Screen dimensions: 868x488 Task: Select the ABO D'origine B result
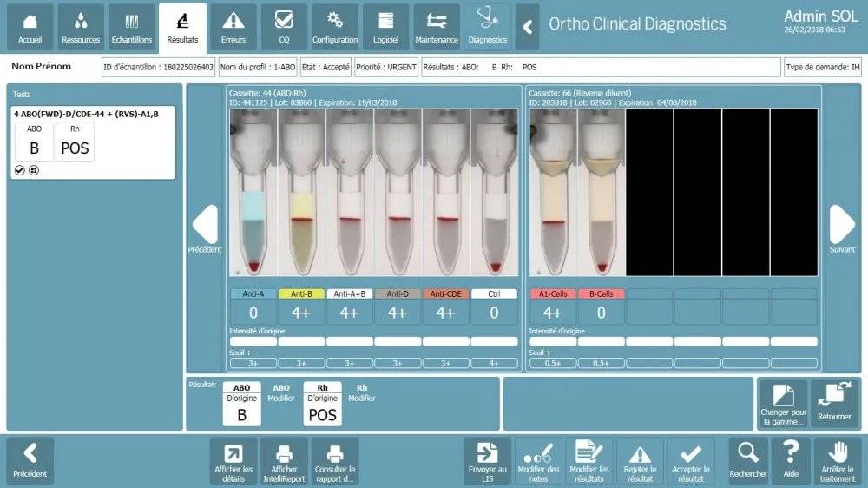pyautogui.click(x=242, y=405)
